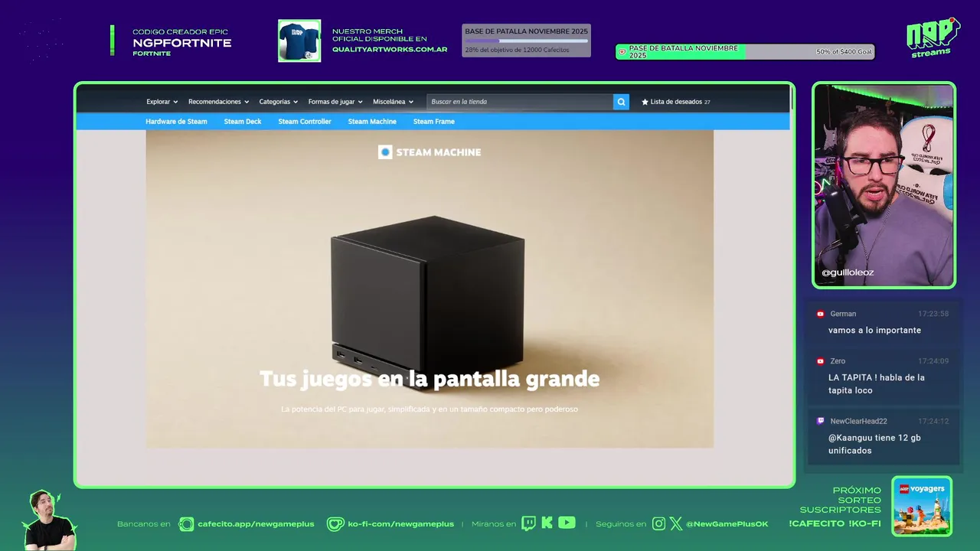Click the qualityartworks.com.ar merch link
The image size is (980, 551).
[x=390, y=49]
